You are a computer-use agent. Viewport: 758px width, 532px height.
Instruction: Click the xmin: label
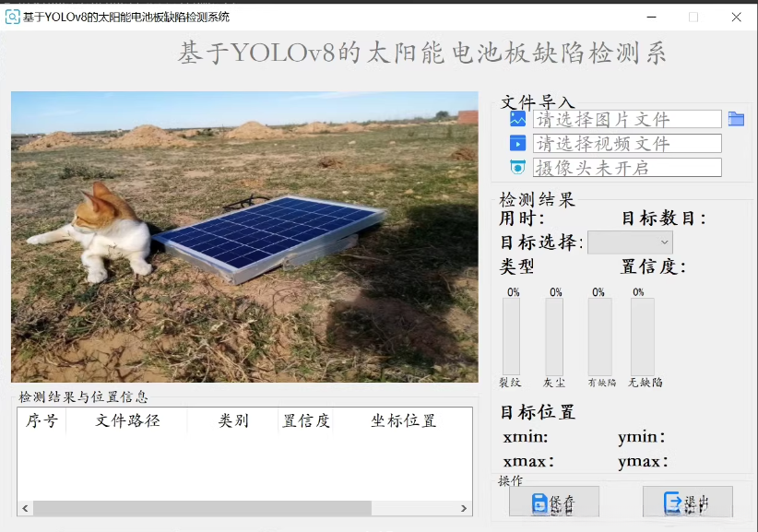pos(526,437)
